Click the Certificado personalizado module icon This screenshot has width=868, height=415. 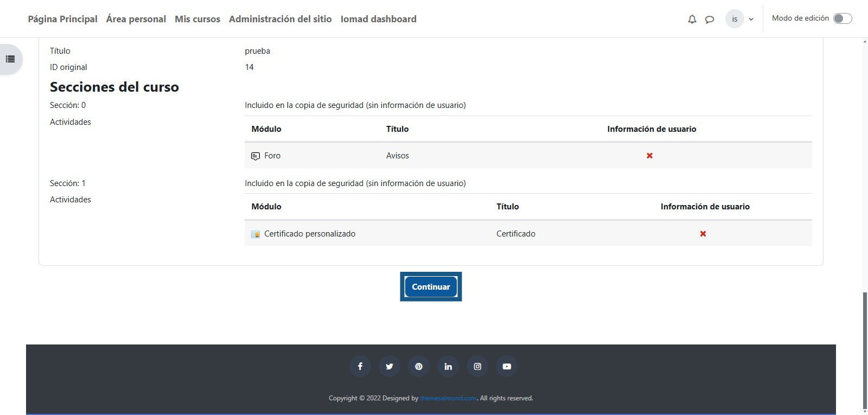pyautogui.click(x=256, y=234)
